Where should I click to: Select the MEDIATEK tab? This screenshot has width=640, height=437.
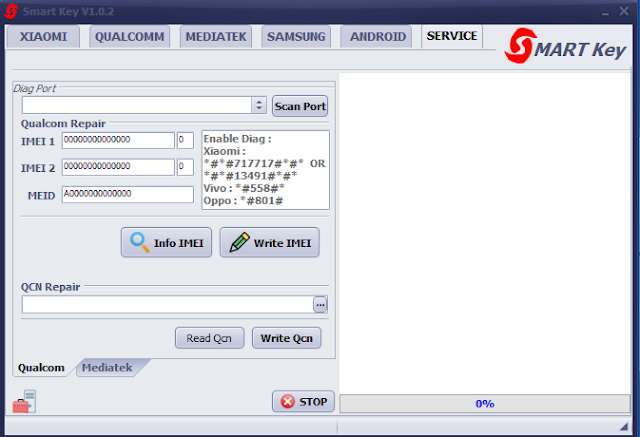[x=216, y=37]
